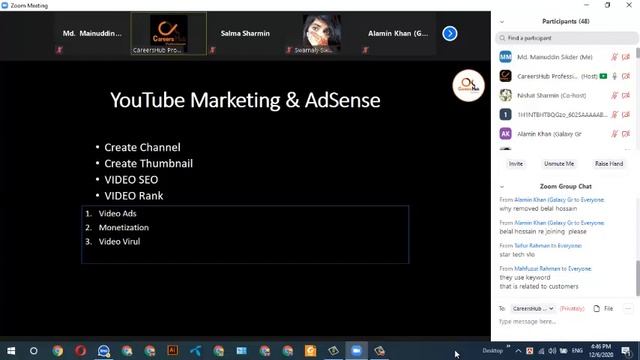The width and height of the screenshot is (640, 360).
Task: Open Windows notification center icon
Action: [626, 351]
